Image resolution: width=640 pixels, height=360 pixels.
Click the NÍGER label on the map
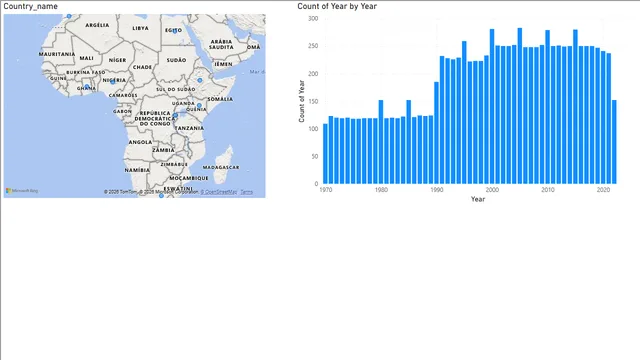click(118, 60)
